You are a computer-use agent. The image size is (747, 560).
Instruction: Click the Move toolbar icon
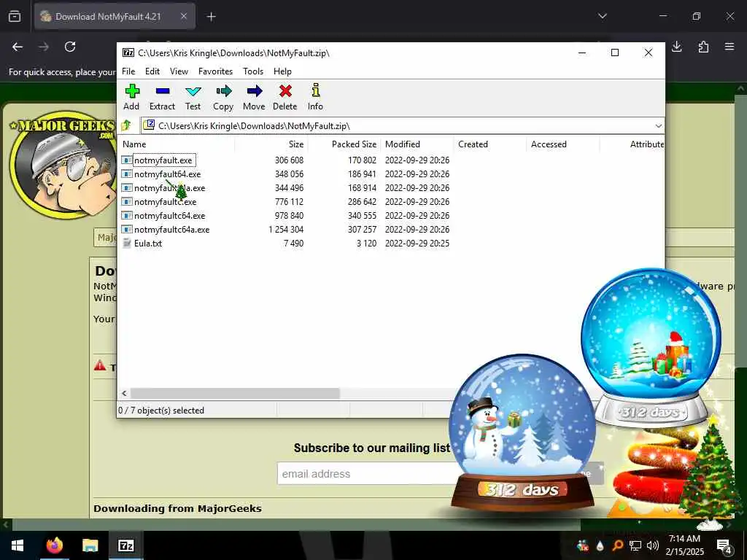[254, 98]
